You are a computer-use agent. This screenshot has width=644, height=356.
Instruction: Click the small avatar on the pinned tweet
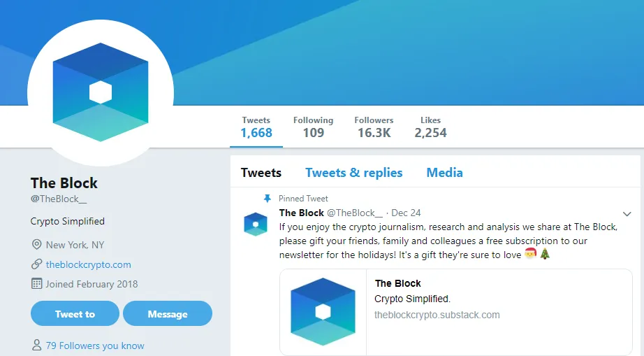coord(256,224)
